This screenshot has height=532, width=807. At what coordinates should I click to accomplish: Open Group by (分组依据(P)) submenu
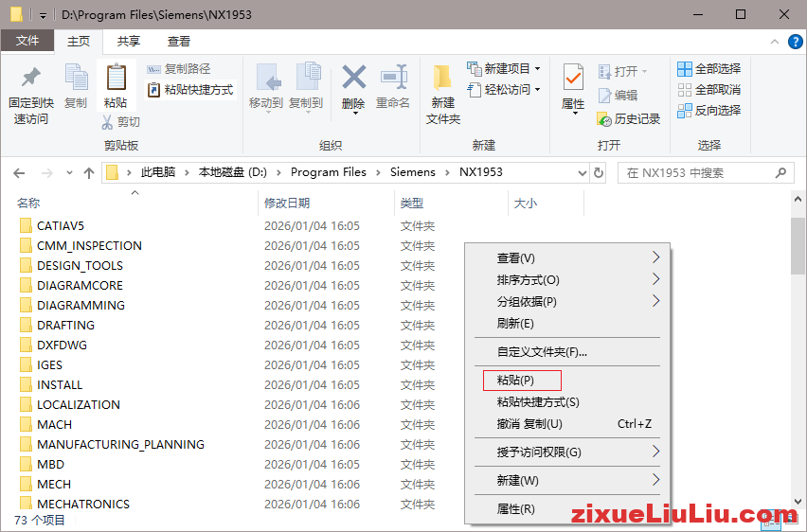[567, 302]
